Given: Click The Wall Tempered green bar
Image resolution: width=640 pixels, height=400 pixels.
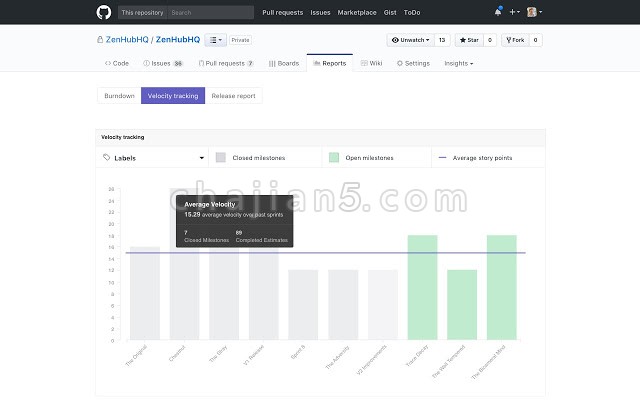Looking at the screenshot, I should coord(462,304).
